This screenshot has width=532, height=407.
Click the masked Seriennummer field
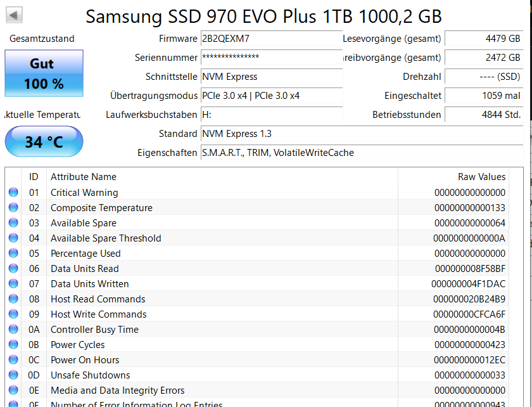(272, 58)
